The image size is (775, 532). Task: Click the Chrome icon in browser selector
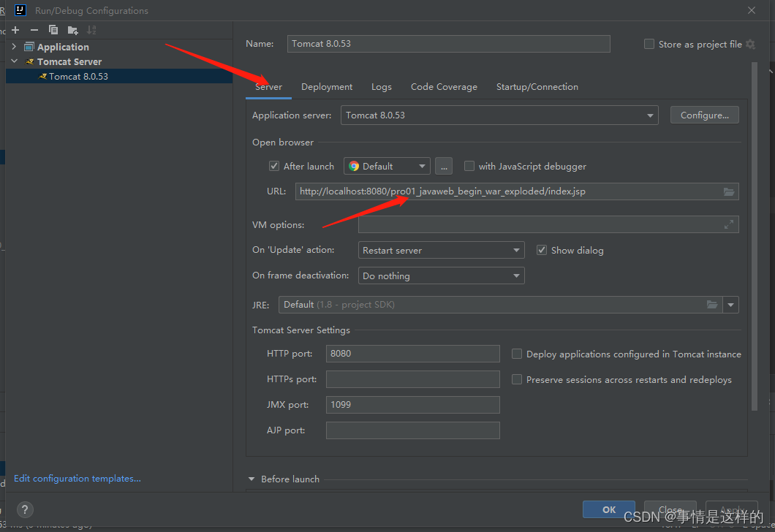(x=354, y=167)
